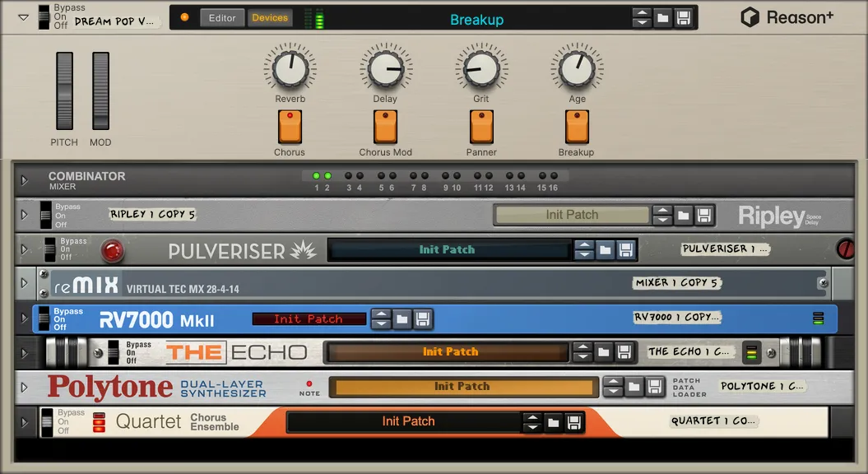Flip the Combinator Bypass/On/Off switch
This screenshot has height=474, width=868.
(44, 17)
